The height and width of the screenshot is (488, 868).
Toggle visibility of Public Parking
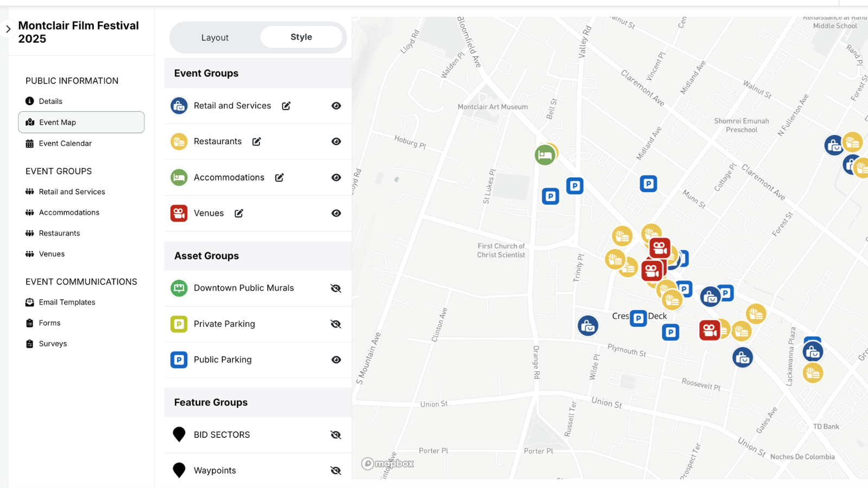(x=336, y=360)
